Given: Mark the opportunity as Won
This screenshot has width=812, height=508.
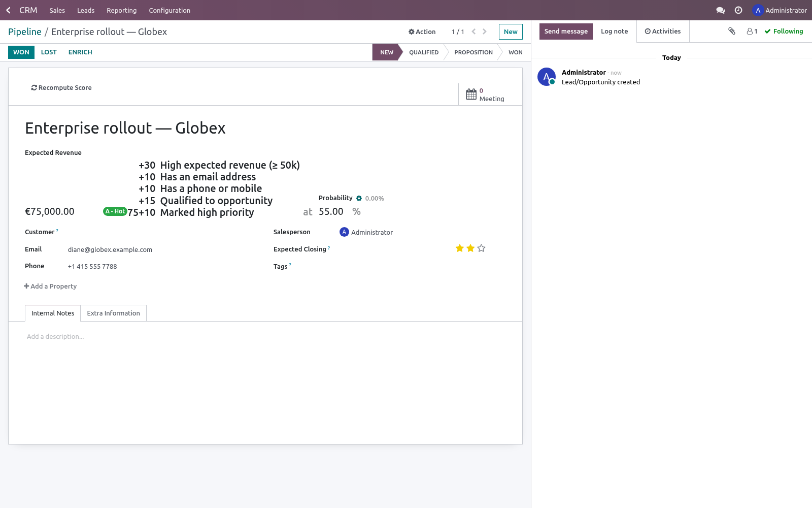Looking at the screenshot, I should click(x=21, y=52).
